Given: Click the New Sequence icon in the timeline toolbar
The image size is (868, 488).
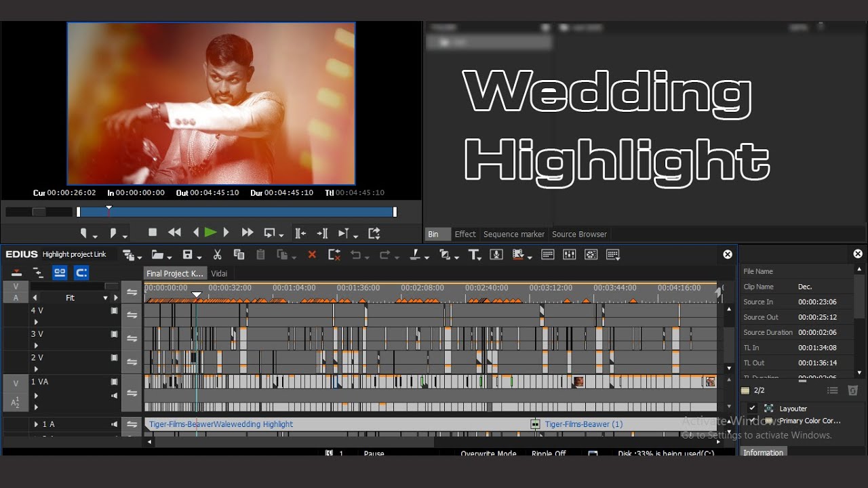Looking at the screenshot, I should pyautogui.click(x=128, y=255).
